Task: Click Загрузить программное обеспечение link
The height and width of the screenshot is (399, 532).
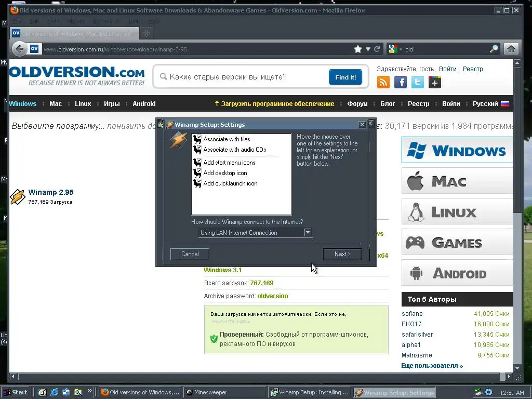Action: pos(274,104)
